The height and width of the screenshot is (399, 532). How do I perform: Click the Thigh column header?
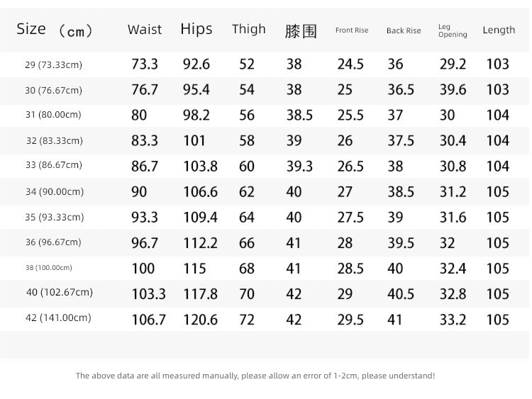coord(249,29)
